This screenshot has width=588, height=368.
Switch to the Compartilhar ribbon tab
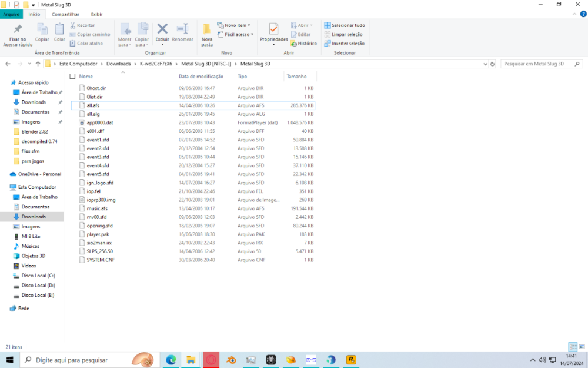pyautogui.click(x=65, y=14)
